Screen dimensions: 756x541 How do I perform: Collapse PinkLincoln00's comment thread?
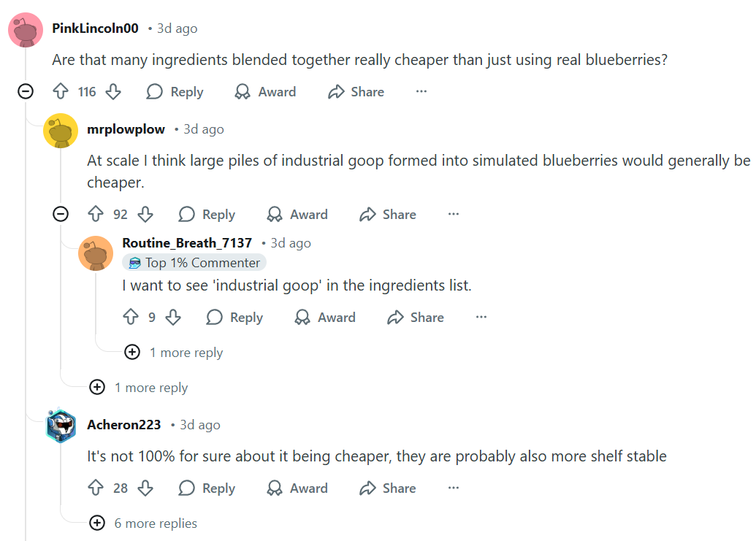pyautogui.click(x=26, y=92)
